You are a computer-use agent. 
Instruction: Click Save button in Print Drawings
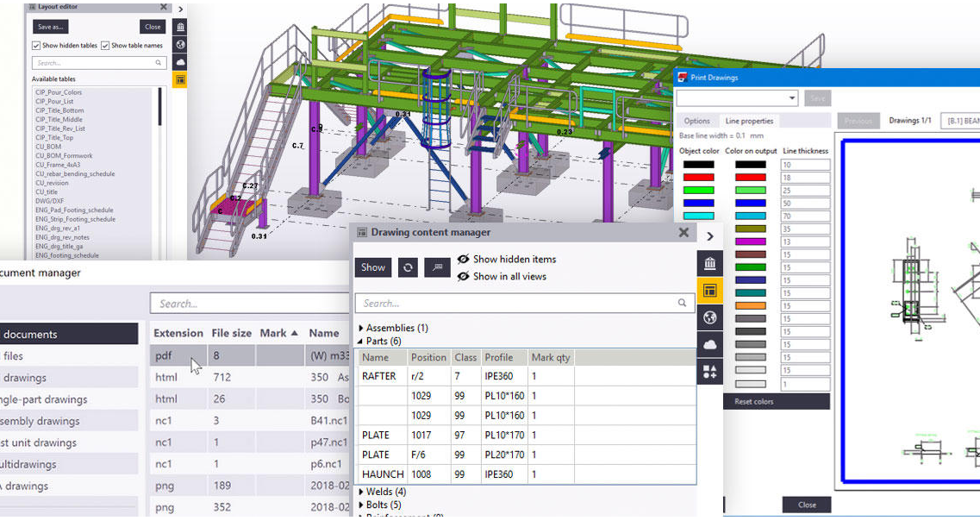[817, 98]
